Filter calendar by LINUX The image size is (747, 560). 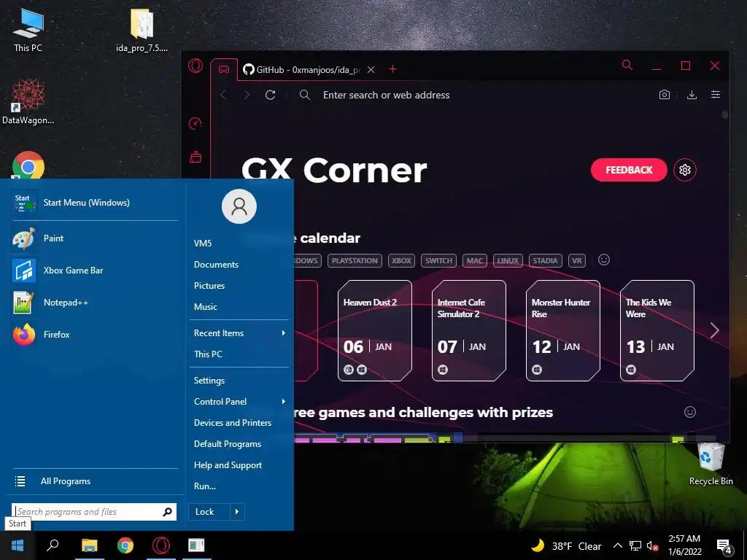(x=508, y=260)
